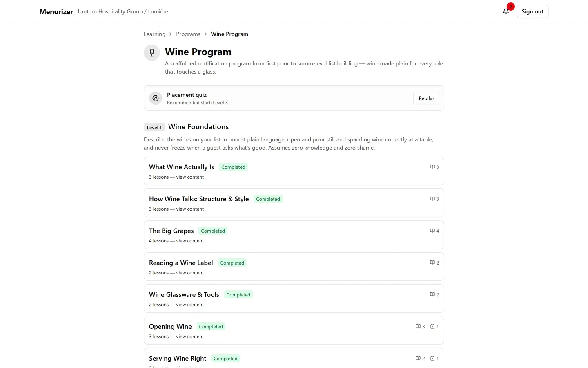Viewport: 588px width, 368px height.
Task: Navigate to Programs breadcrumb link
Action: pos(188,34)
